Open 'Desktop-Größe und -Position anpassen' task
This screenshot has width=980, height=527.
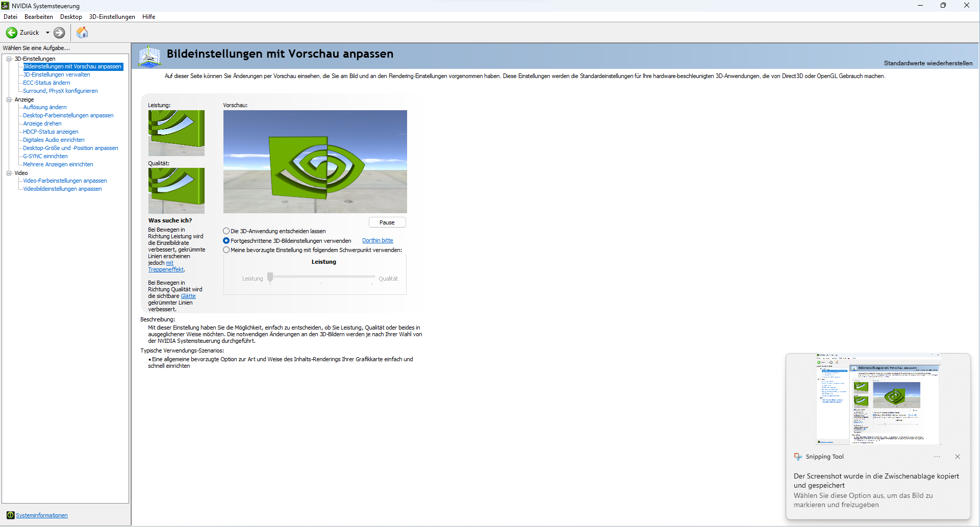pos(70,148)
